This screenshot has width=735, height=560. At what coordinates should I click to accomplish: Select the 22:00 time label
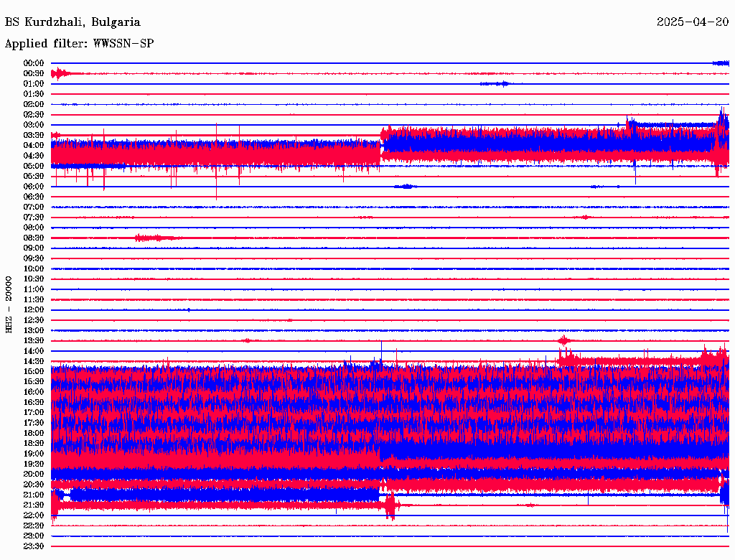[34, 515]
